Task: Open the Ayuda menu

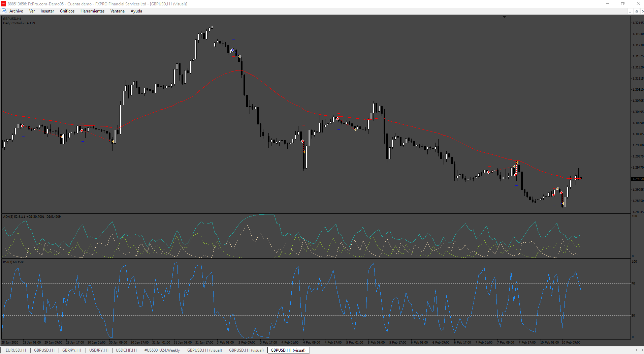Action: click(x=136, y=11)
